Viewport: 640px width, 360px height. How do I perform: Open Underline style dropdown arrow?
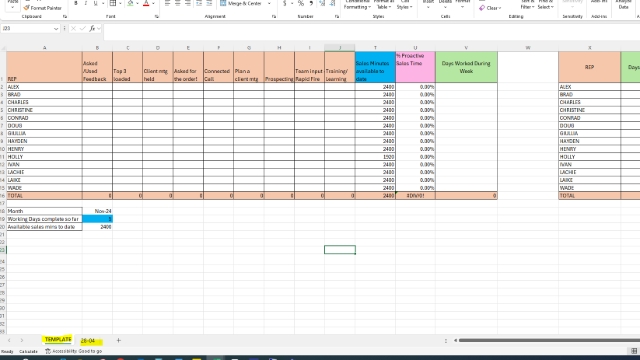tap(102, 3)
